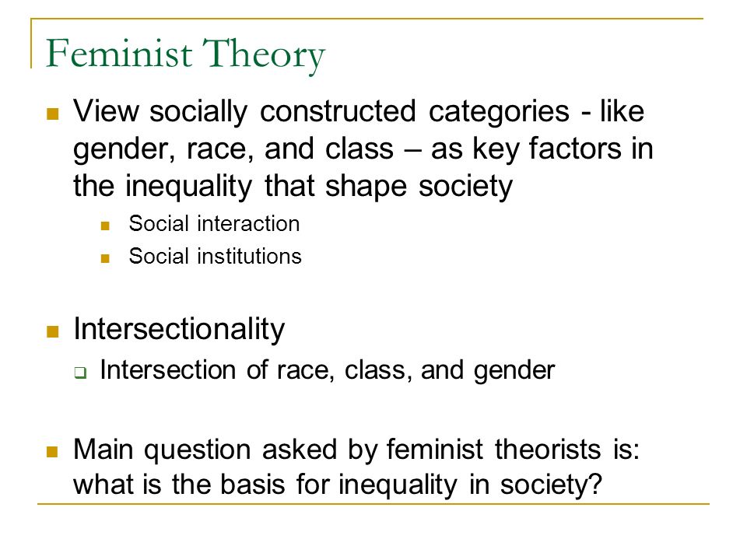Click the Feminist Theory slide title
The width and height of the screenshot is (747, 560).
tap(185, 54)
